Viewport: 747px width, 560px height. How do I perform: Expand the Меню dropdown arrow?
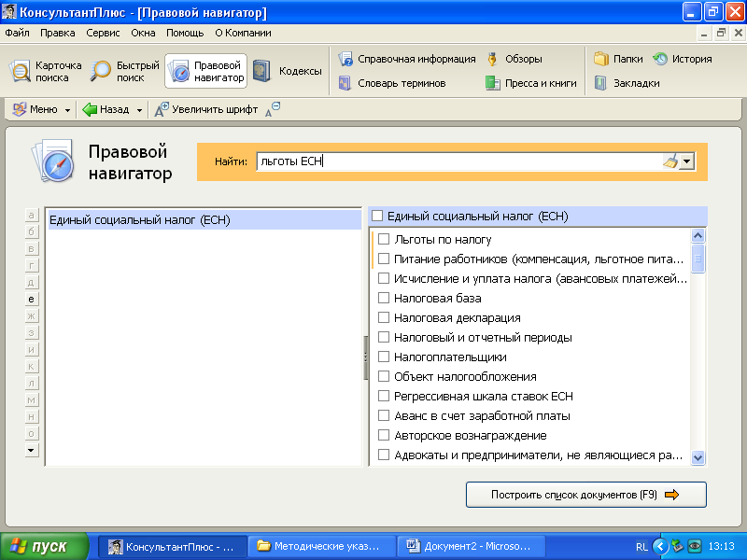pyautogui.click(x=67, y=110)
